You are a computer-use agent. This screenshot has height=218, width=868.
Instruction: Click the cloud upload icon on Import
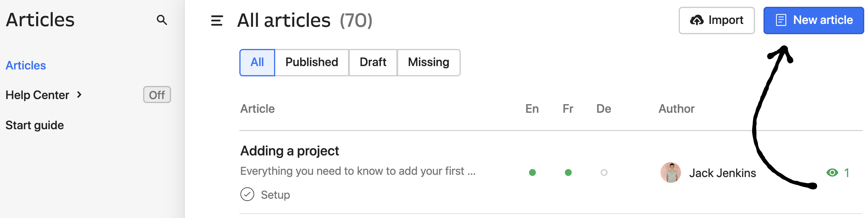point(697,20)
